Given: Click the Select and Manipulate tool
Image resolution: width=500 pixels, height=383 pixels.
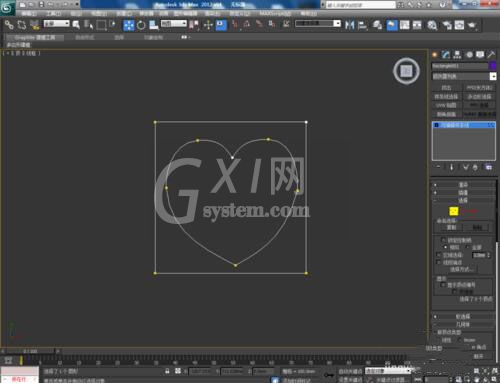Looking at the screenshot, I should (208, 25).
